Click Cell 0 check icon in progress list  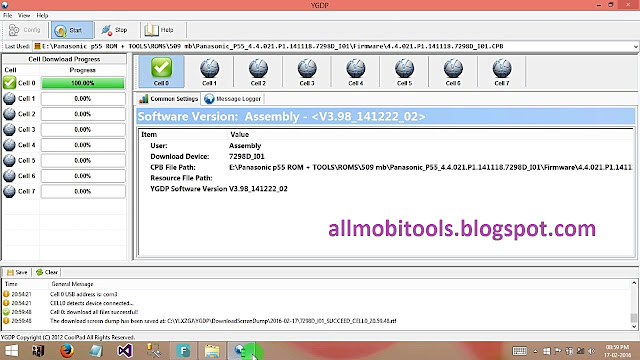click(x=9, y=83)
